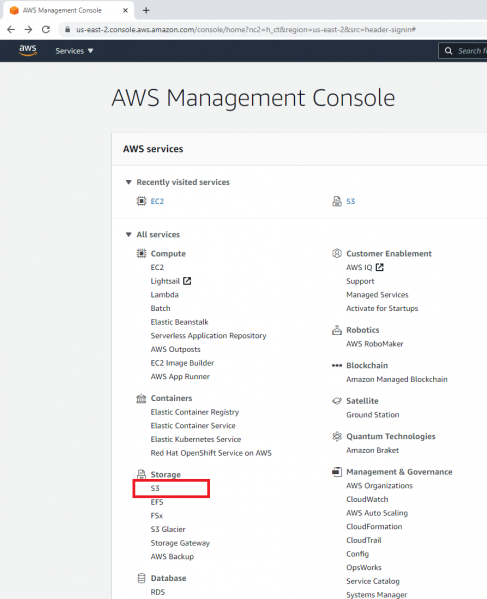Viewport: 487px width, 599px height.
Task: Click the Satellite category icon
Action: (337, 401)
